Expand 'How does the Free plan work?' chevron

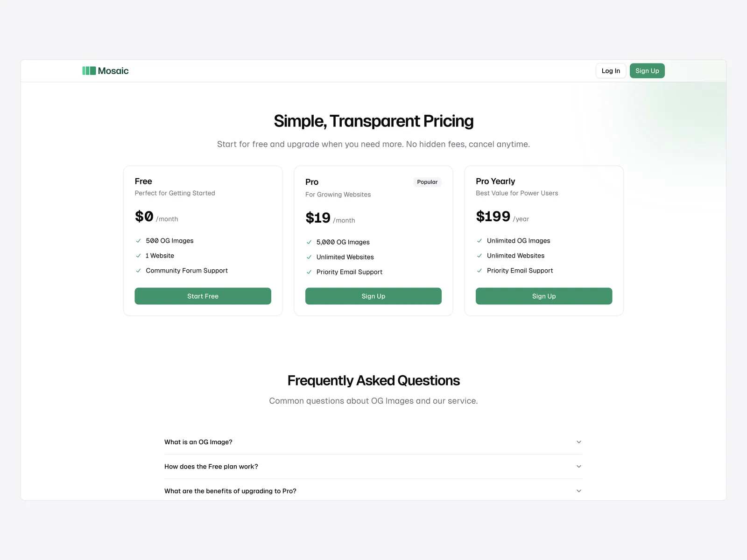tap(579, 467)
